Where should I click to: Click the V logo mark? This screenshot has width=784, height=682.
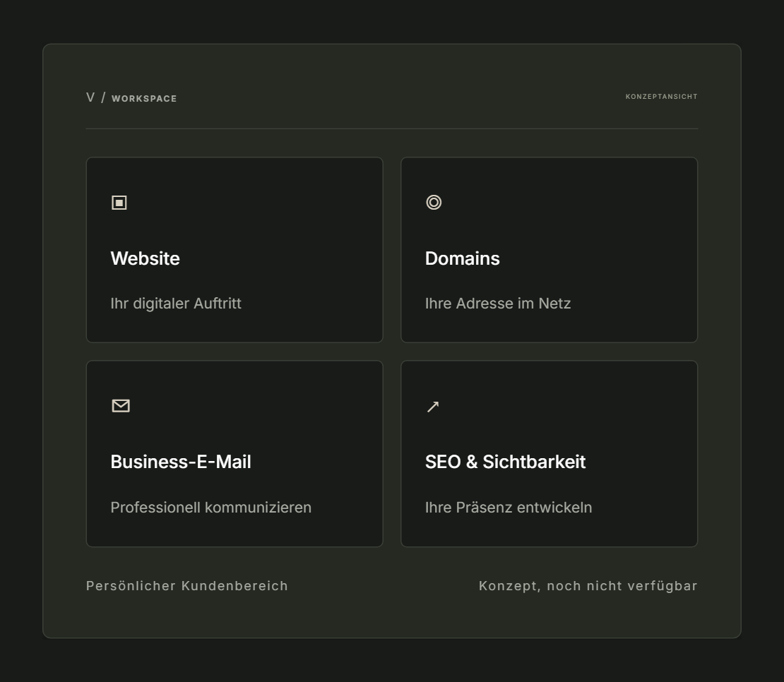90,97
